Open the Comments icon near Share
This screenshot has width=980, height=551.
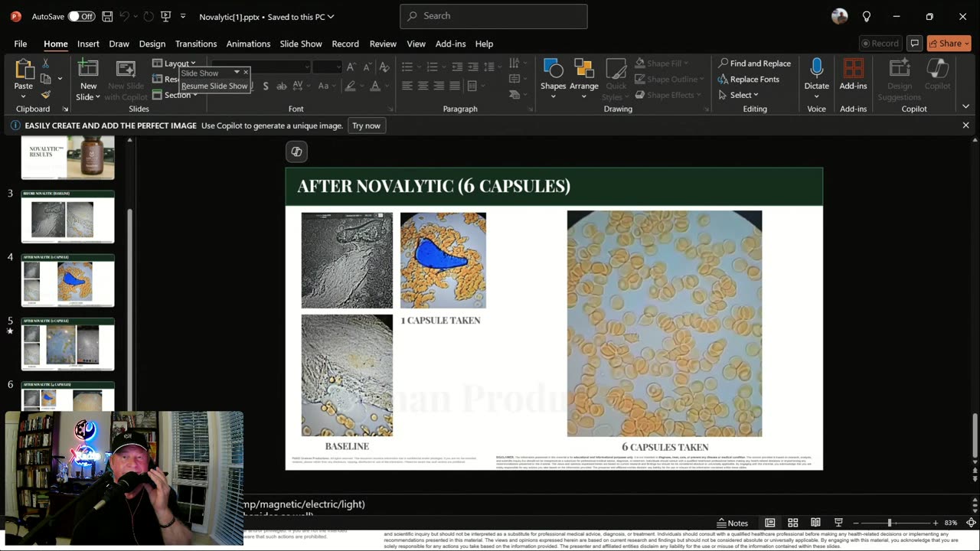click(x=914, y=44)
